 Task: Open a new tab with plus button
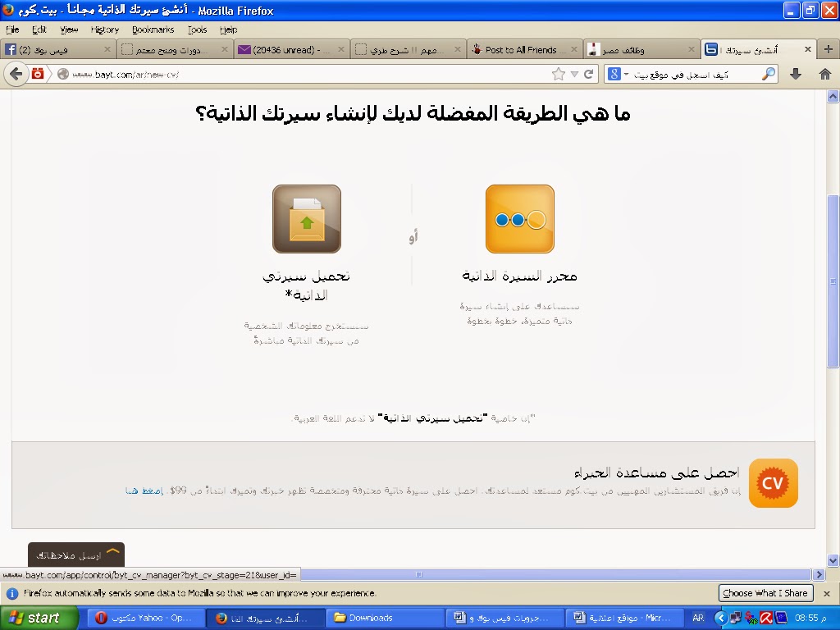tap(828, 49)
